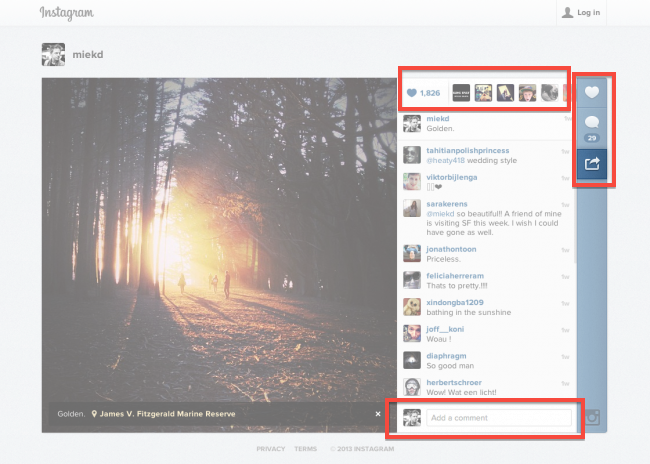Open the PRIVACY footer link
This screenshot has height=464, width=650.
pyautogui.click(x=271, y=449)
